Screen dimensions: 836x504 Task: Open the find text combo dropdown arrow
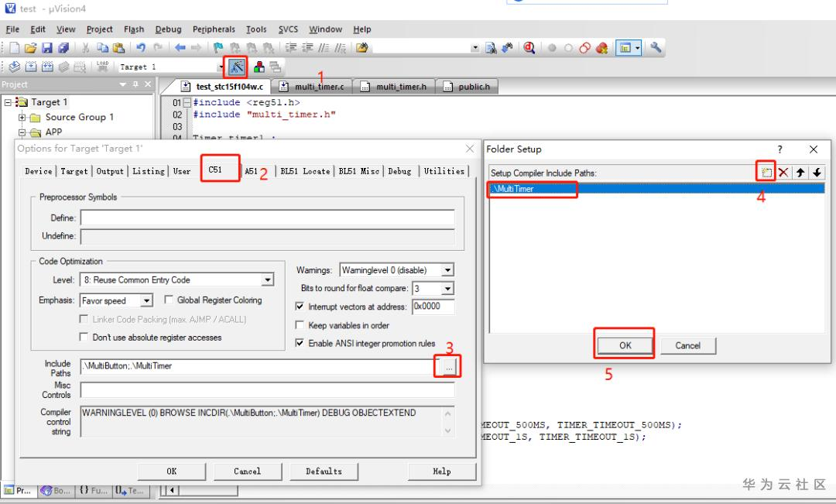(475, 48)
